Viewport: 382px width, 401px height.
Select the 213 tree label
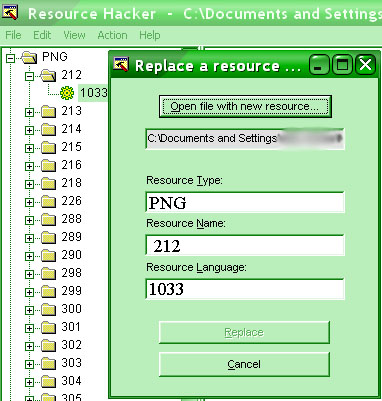pyautogui.click(x=72, y=111)
